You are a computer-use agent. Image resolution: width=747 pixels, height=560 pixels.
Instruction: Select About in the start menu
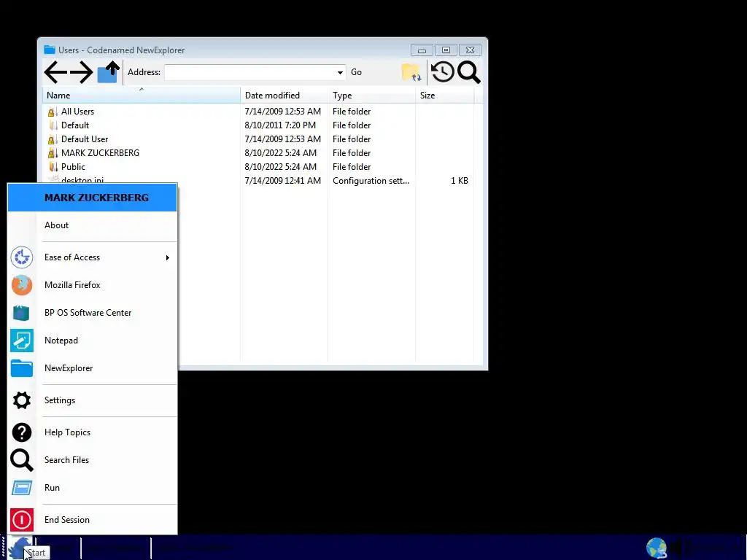tap(93, 225)
